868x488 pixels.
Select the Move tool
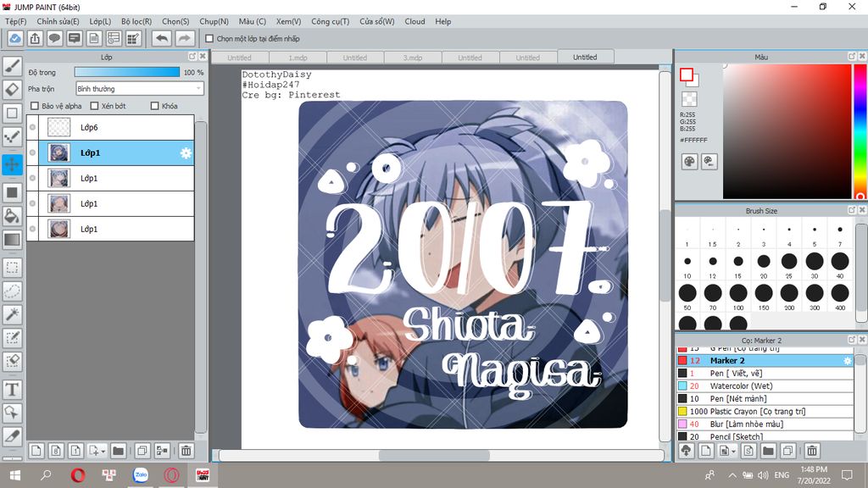[12, 164]
